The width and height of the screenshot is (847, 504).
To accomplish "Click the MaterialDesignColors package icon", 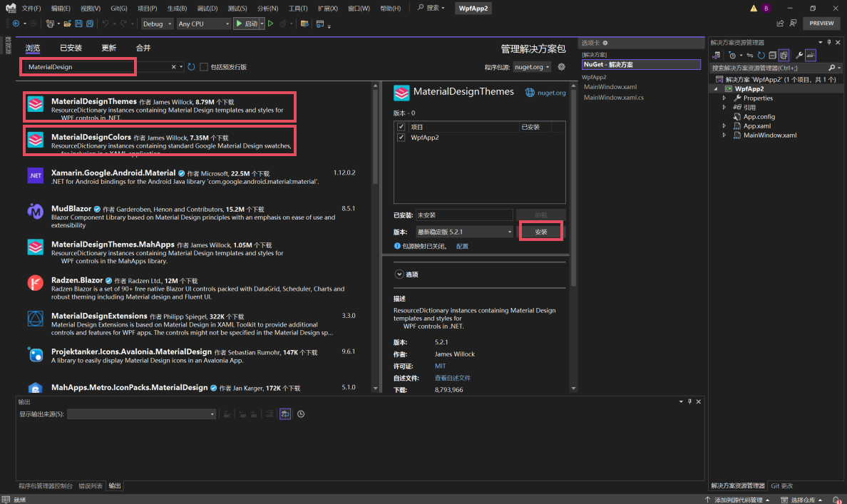I will [36, 140].
